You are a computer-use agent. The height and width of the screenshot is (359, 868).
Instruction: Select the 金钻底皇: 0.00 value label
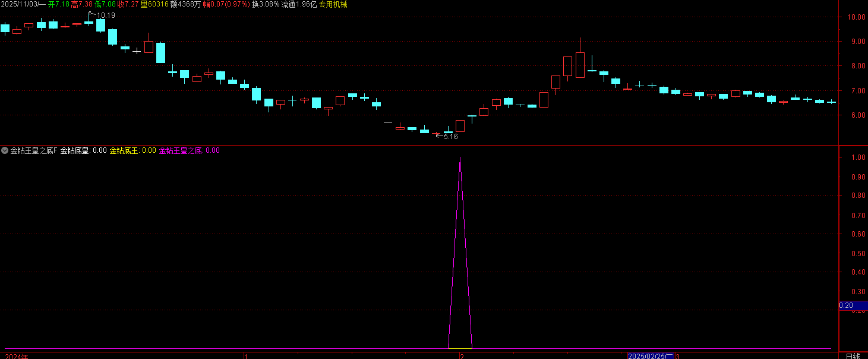point(84,151)
